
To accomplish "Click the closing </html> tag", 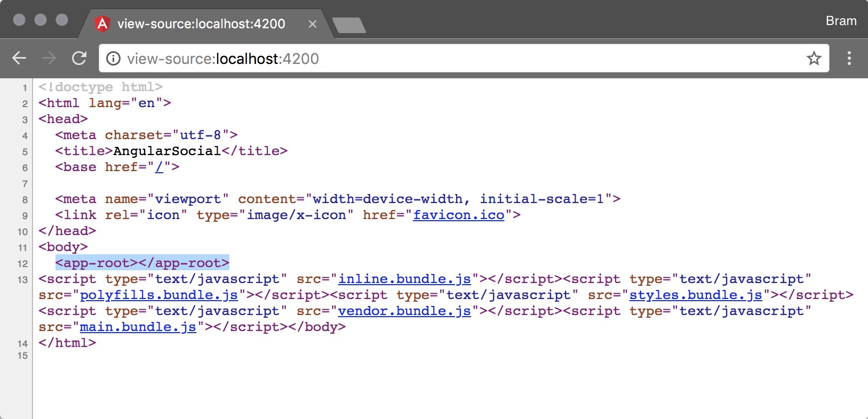I will coord(67,343).
